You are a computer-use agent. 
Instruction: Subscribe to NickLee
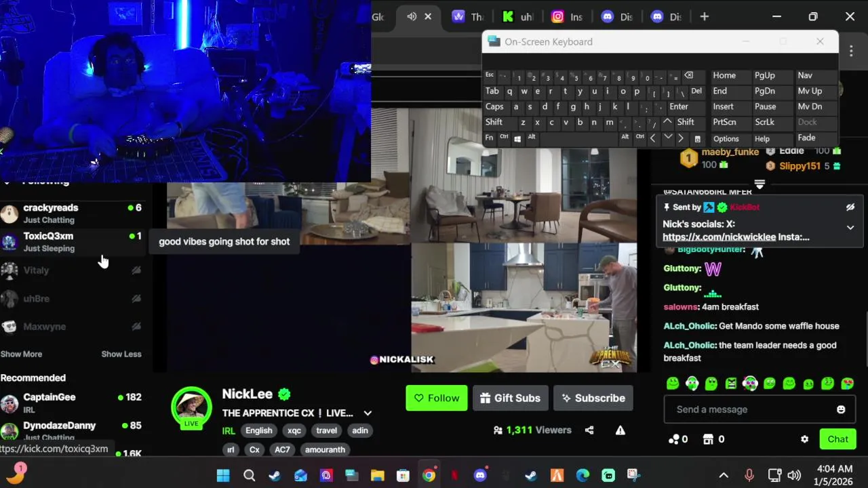point(593,398)
